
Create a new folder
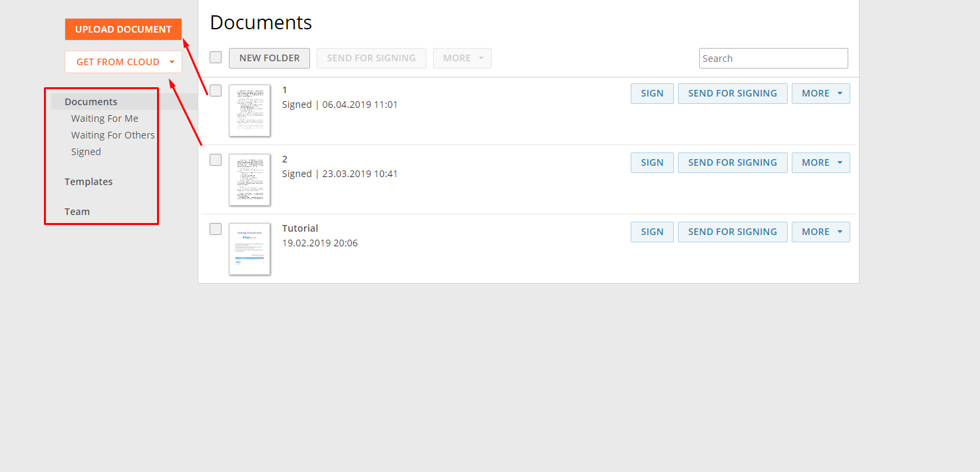click(269, 58)
